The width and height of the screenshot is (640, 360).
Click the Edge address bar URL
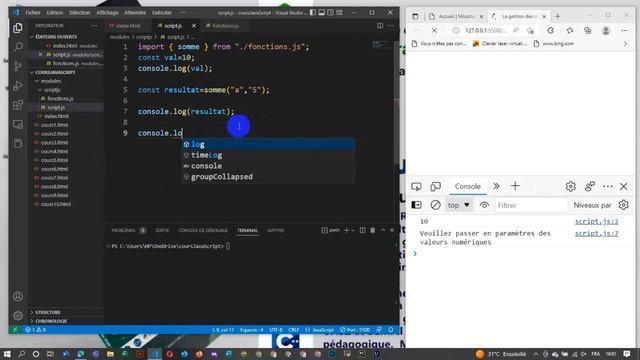tap(486, 31)
